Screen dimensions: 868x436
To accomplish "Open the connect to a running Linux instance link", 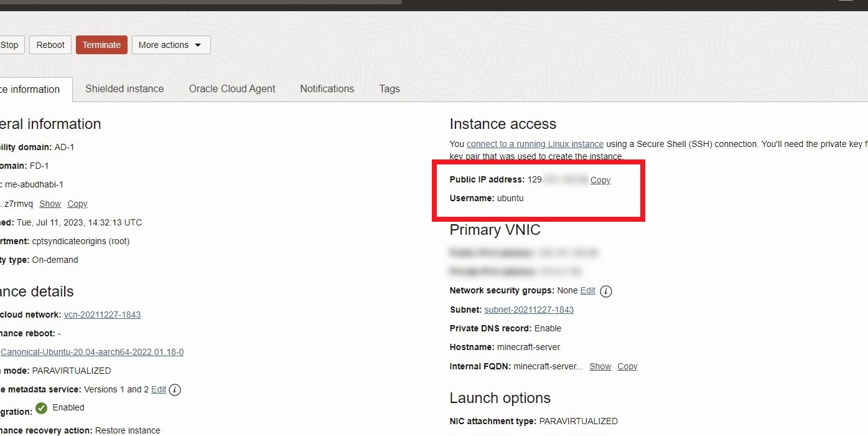I will tap(534, 144).
